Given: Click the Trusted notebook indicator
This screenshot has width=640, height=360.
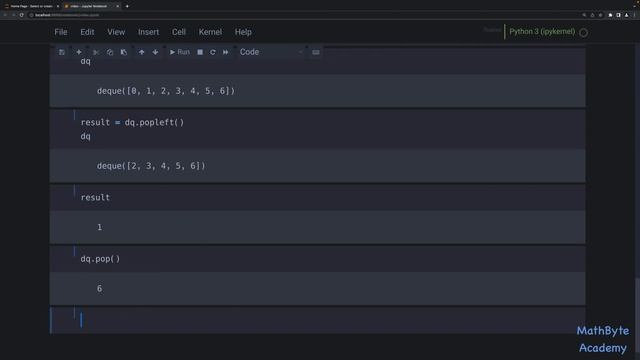Looking at the screenshot, I should click(x=492, y=30).
